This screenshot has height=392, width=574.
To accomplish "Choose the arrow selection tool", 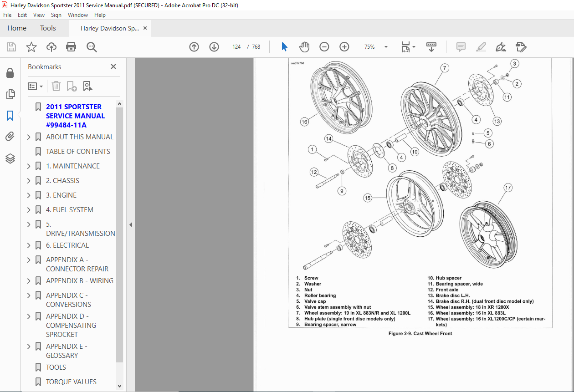I will (x=285, y=47).
